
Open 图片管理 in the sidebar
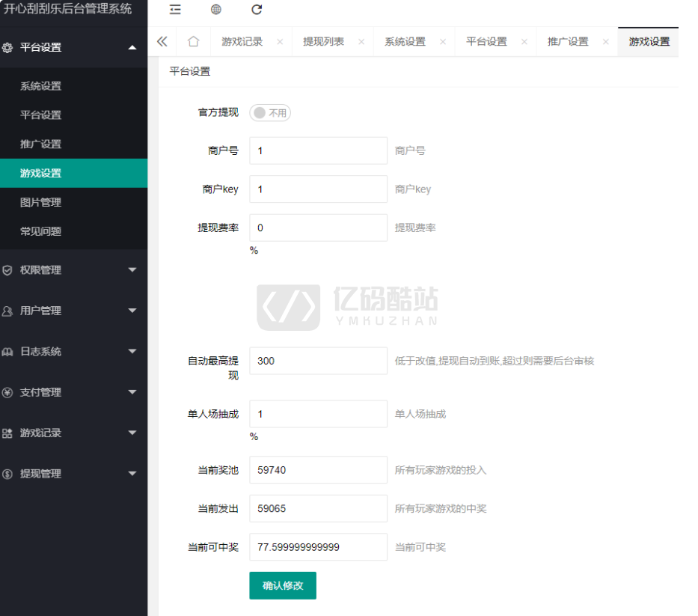pyautogui.click(x=74, y=202)
